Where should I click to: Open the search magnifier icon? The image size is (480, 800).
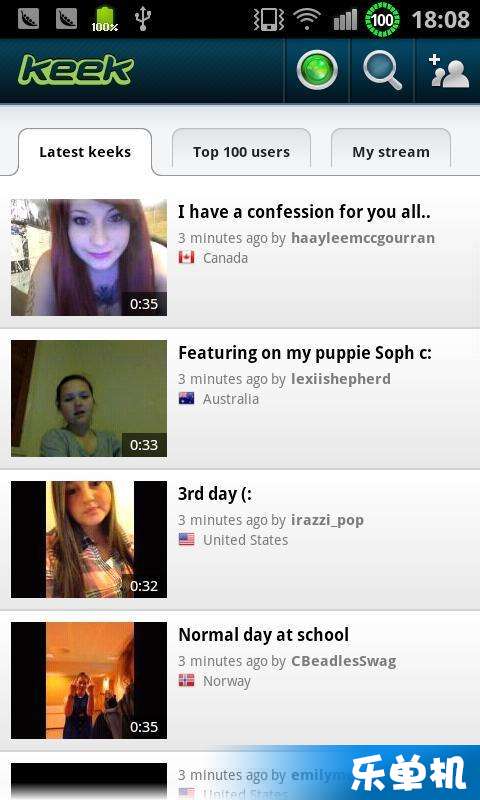tap(382, 71)
